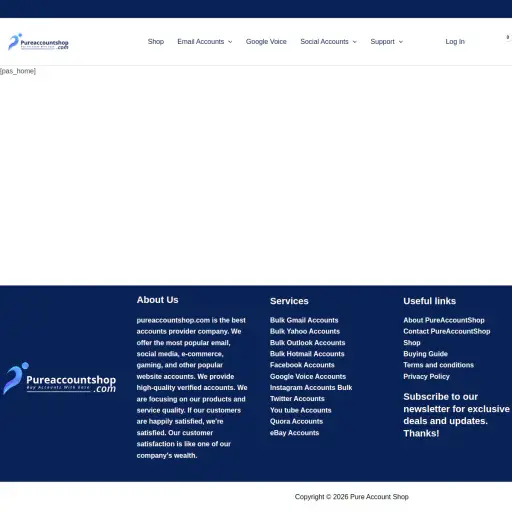The height and width of the screenshot is (512, 512).
Task: Open Bulk Gmail Accounts link
Action: [304, 320]
